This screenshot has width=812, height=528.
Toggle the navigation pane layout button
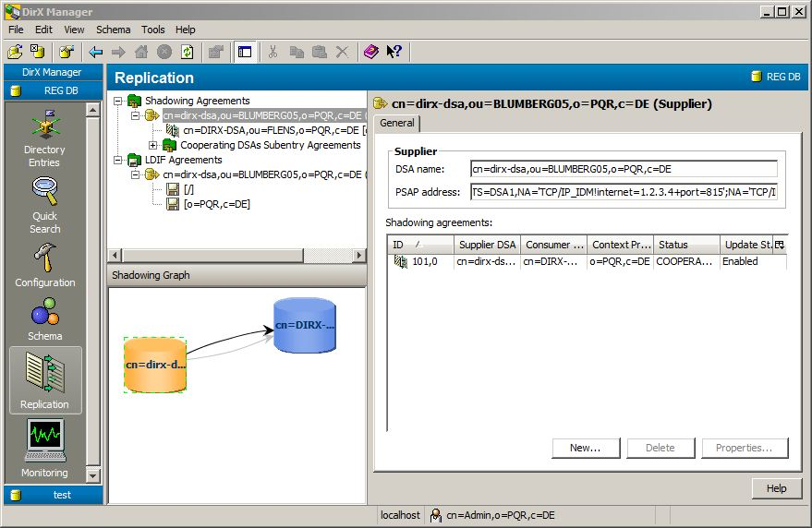click(x=245, y=53)
